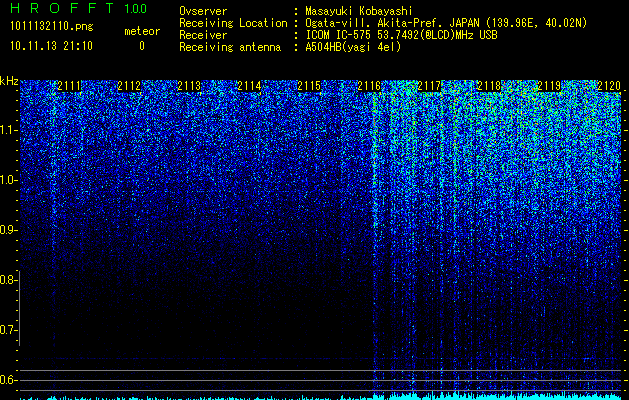
Task: Click time marker 2118
Action: pos(489,86)
